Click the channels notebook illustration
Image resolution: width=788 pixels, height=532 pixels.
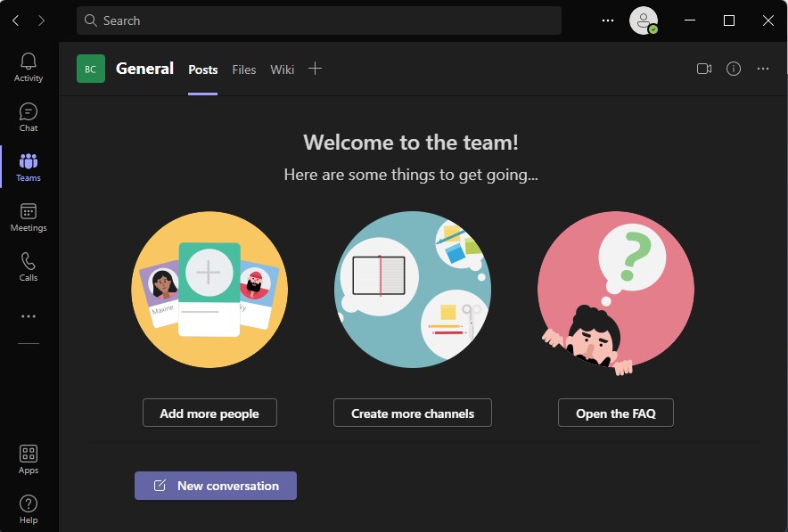pos(413,290)
